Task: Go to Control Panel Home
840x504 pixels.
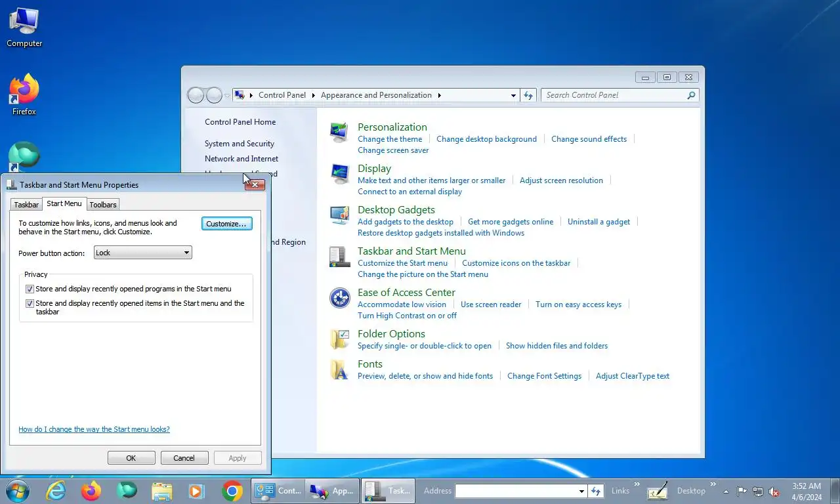Action: pos(240,122)
